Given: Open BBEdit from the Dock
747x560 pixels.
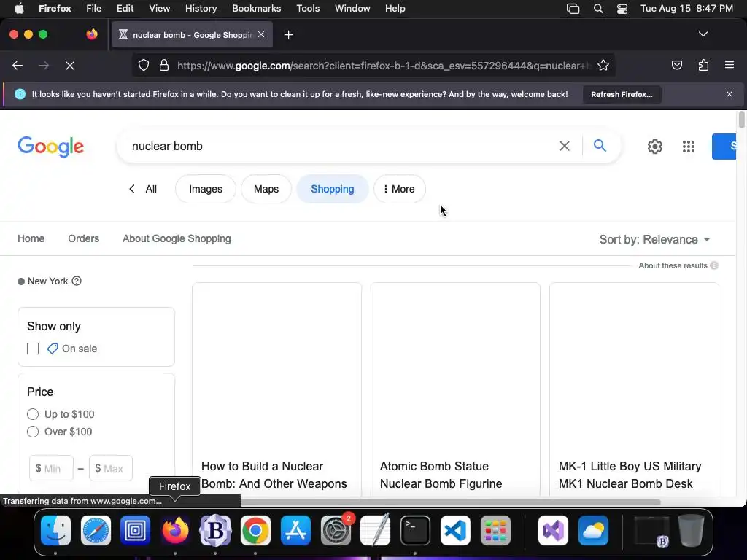Looking at the screenshot, I should pyautogui.click(x=215, y=531).
